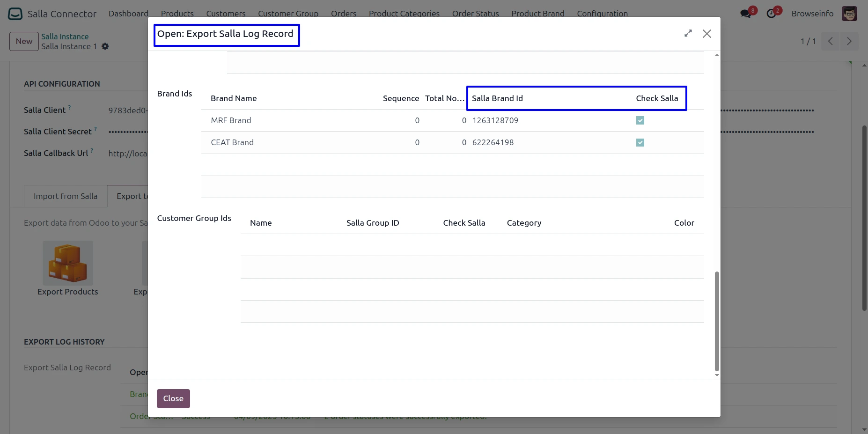Click the Salla Connector app logo icon
868x434 pixels.
[15, 14]
